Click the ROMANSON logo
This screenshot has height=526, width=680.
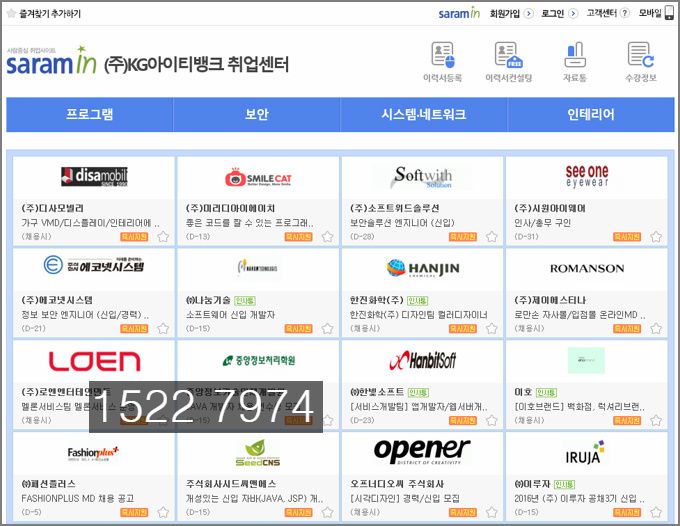[x=587, y=268]
